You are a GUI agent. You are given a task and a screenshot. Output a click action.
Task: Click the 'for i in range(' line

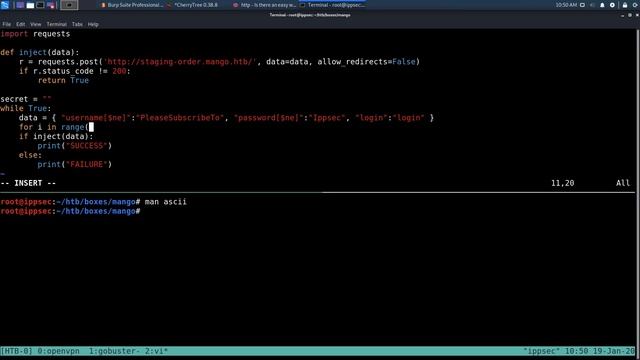(56, 127)
